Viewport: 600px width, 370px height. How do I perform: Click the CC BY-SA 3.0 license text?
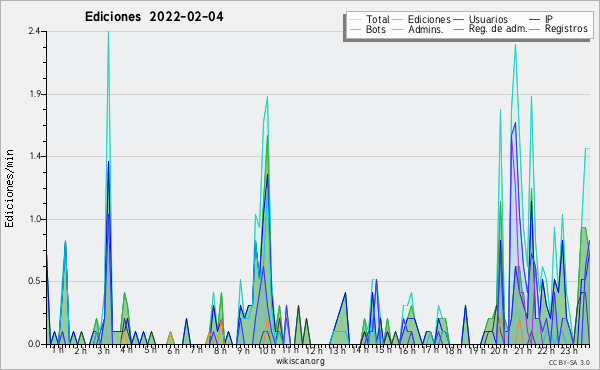pos(569,363)
